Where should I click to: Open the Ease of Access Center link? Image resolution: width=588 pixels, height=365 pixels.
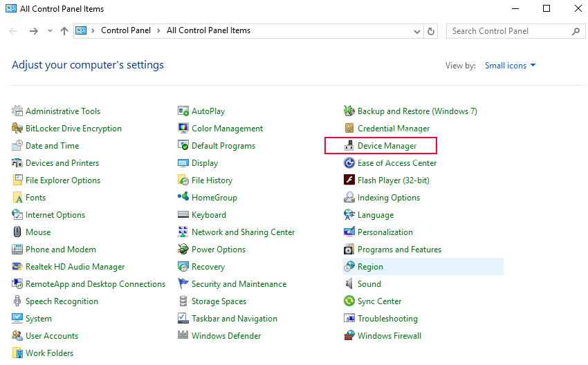click(397, 163)
